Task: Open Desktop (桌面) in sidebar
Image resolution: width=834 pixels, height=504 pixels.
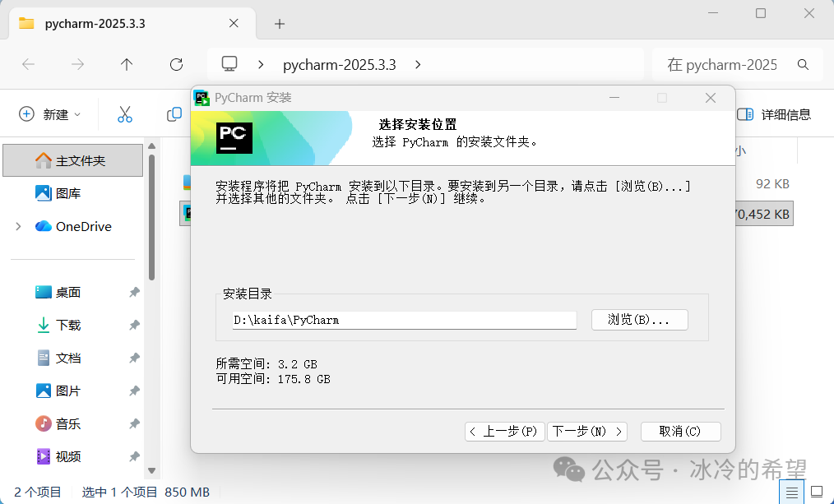Action: click(x=68, y=292)
